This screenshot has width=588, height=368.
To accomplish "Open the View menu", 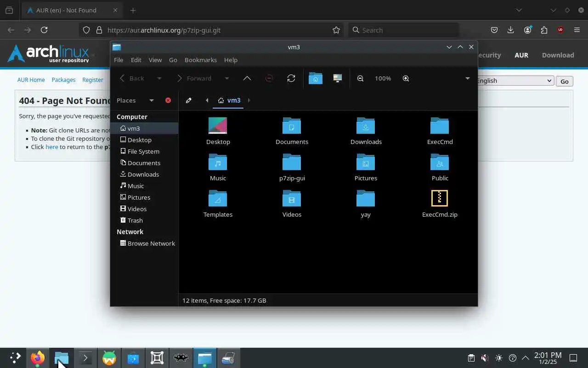I will (155, 60).
